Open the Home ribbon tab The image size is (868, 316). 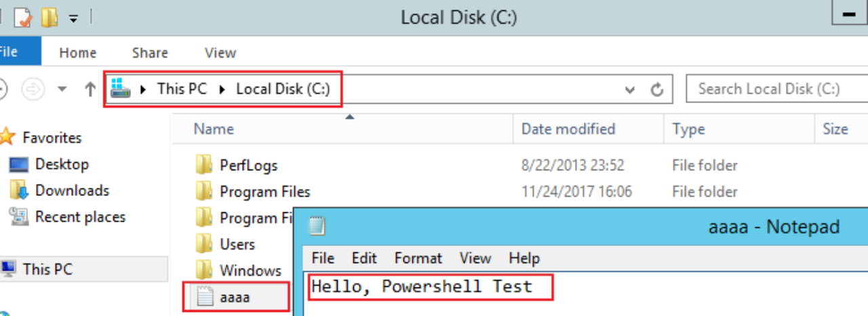click(77, 53)
